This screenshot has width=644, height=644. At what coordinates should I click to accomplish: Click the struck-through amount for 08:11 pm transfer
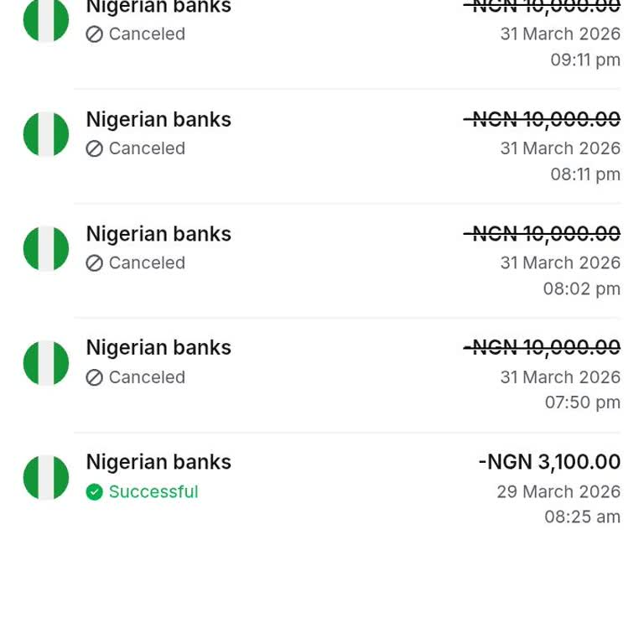(x=543, y=120)
